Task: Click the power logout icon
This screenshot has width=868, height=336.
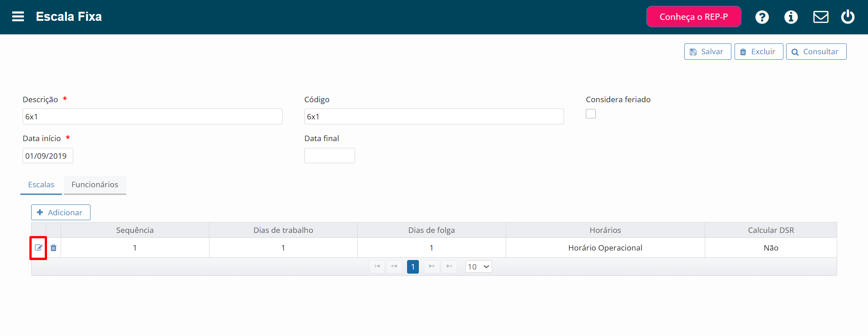Action: tap(848, 17)
